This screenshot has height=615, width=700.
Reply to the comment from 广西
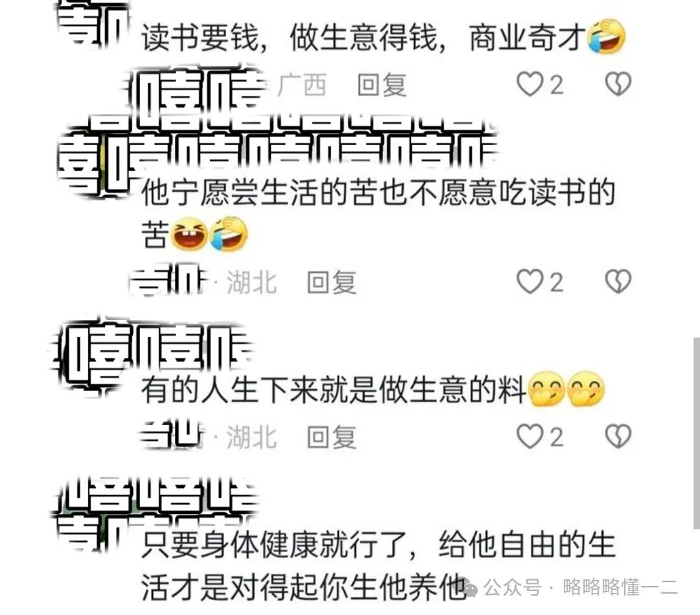(382, 84)
